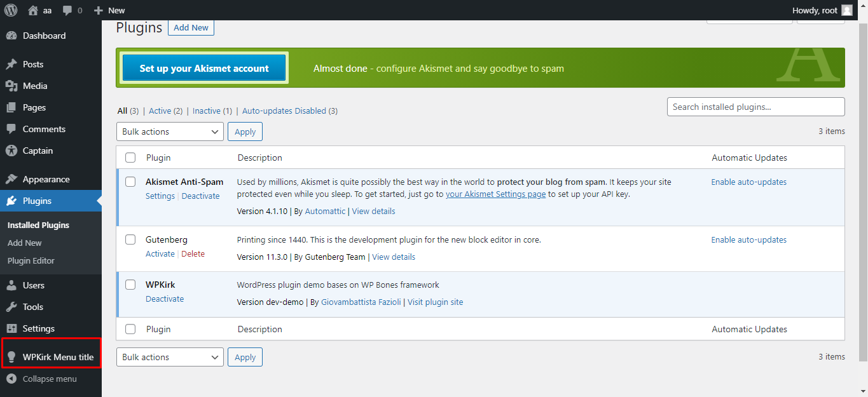Open Visit plugin site link
This screenshot has width=868, height=397.
pos(435,302)
